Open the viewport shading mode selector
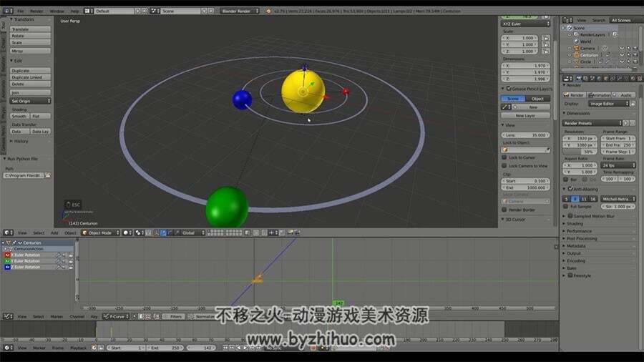644x362 pixels. click(127, 233)
